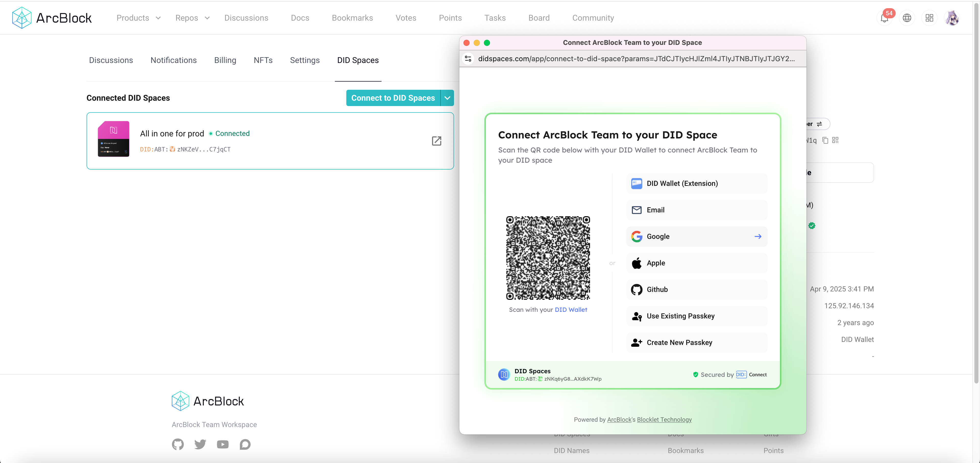This screenshot has height=463, width=980.
Task: Open Connect to DID Spaces dropdown arrow
Action: pos(447,98)
